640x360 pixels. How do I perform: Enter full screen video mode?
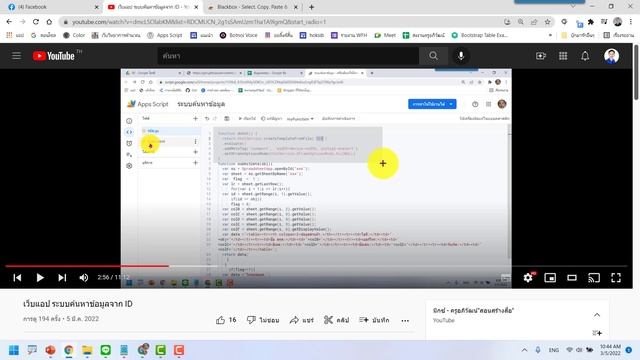click(x=616, y=278)
